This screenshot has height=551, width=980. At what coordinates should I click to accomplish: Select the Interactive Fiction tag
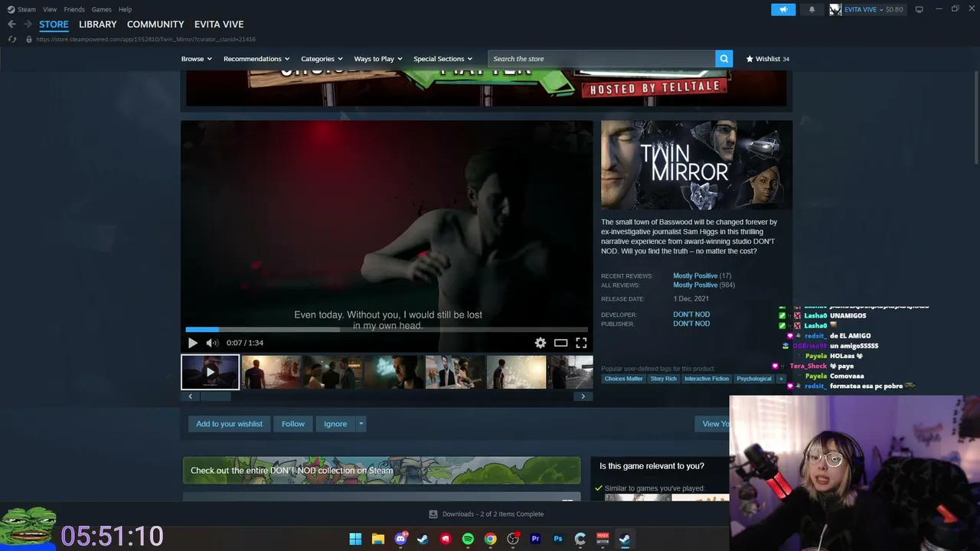click(x=707, y=379)
